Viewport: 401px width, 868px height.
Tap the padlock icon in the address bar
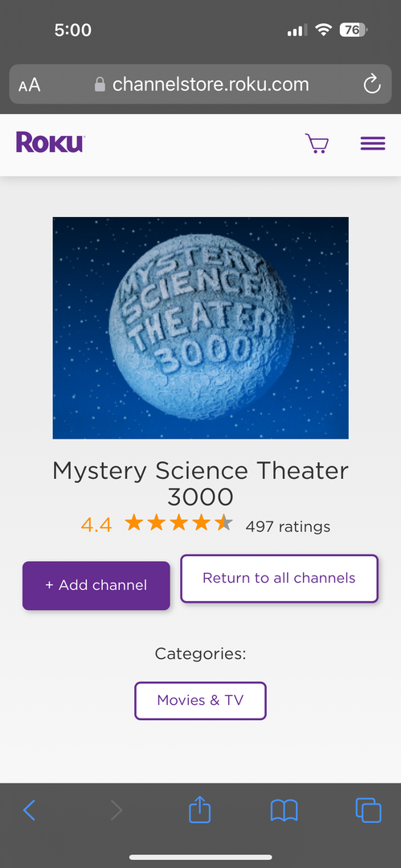[100, 84]
